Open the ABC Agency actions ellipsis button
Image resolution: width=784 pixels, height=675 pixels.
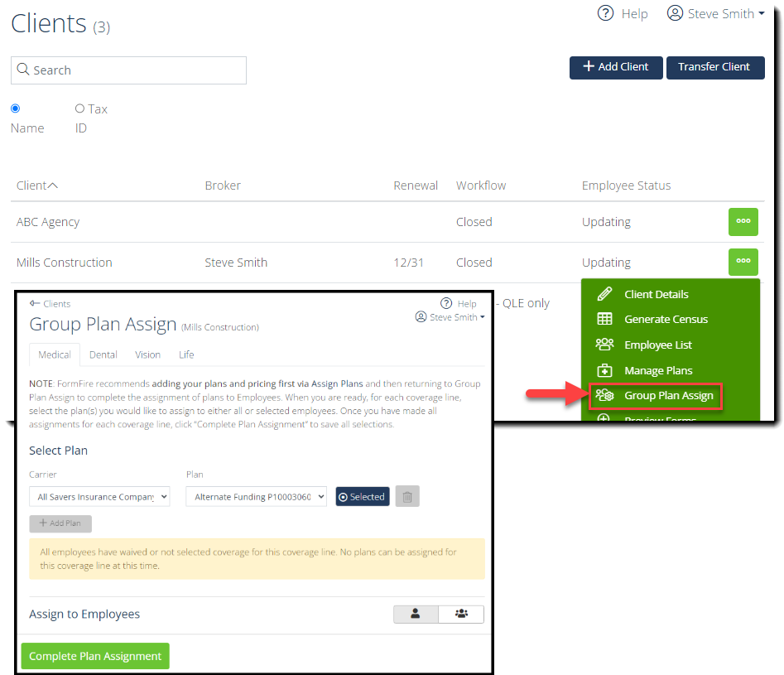coord(743,222)
